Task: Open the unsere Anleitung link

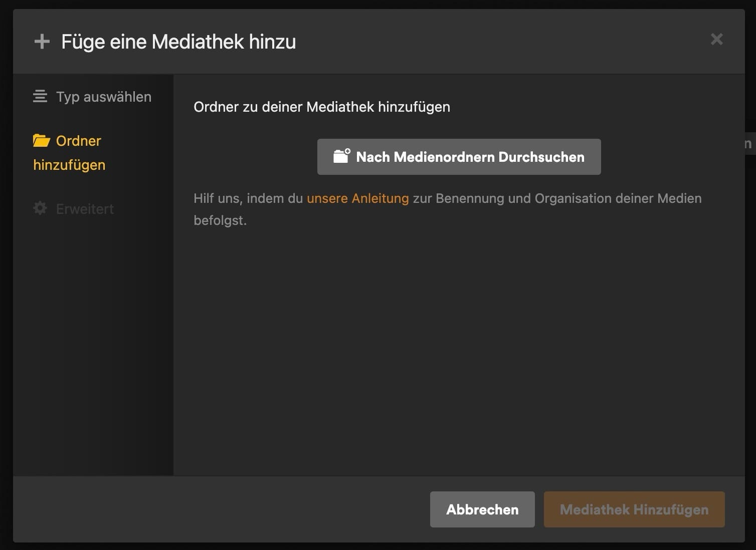Action: click(358, 198)
